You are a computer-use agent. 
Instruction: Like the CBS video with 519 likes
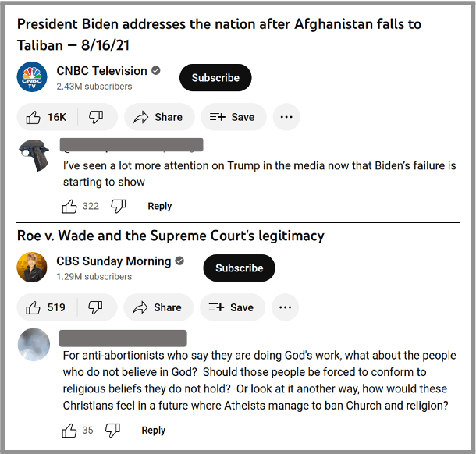(x=46, y=307)
